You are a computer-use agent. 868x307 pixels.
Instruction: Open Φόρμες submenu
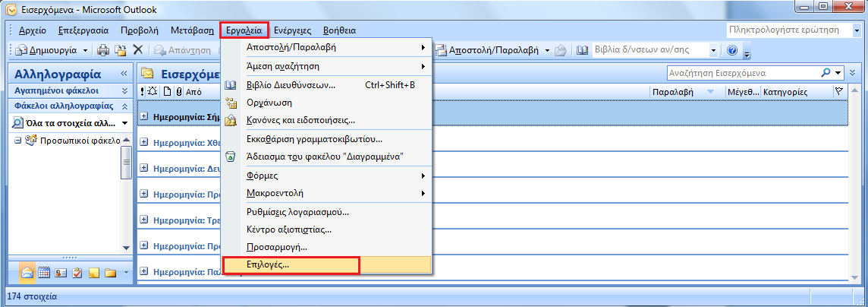326,176
